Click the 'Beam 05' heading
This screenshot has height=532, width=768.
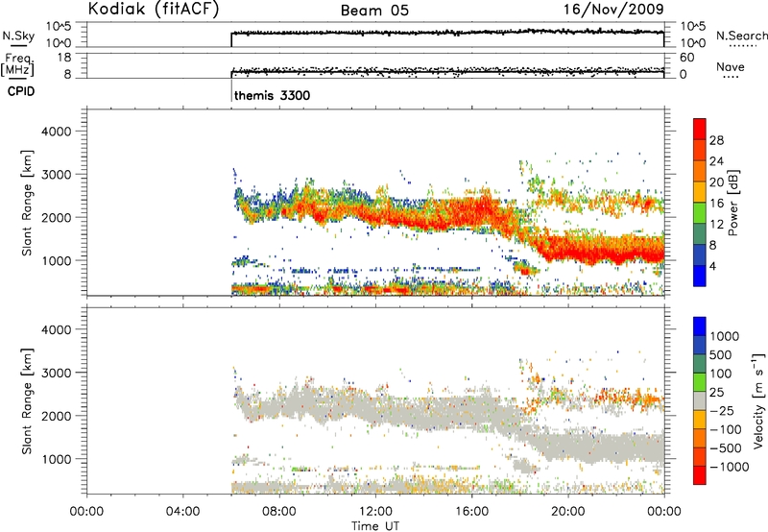(x=374, y=11)
